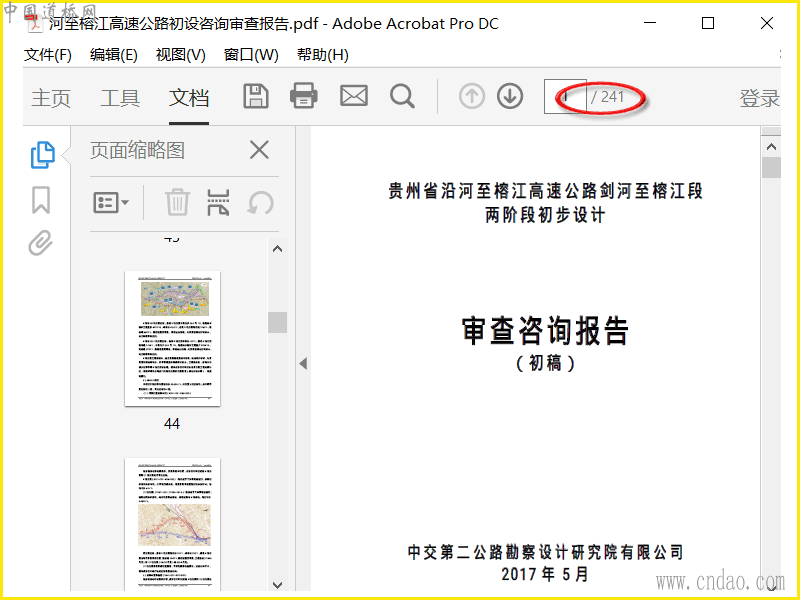
Task: Switch to the 文档 tab
Action: [x=189, y=97]
